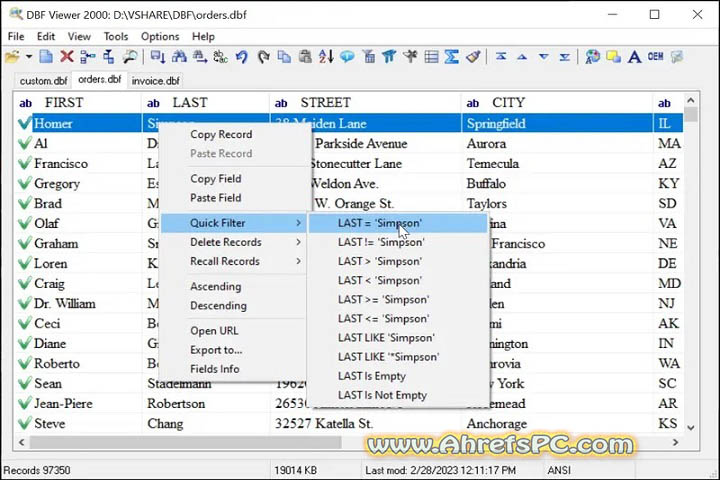Toggle the green check mark on Diane row
The height and width of the screenshot is (480, 720).
(25, 344)
